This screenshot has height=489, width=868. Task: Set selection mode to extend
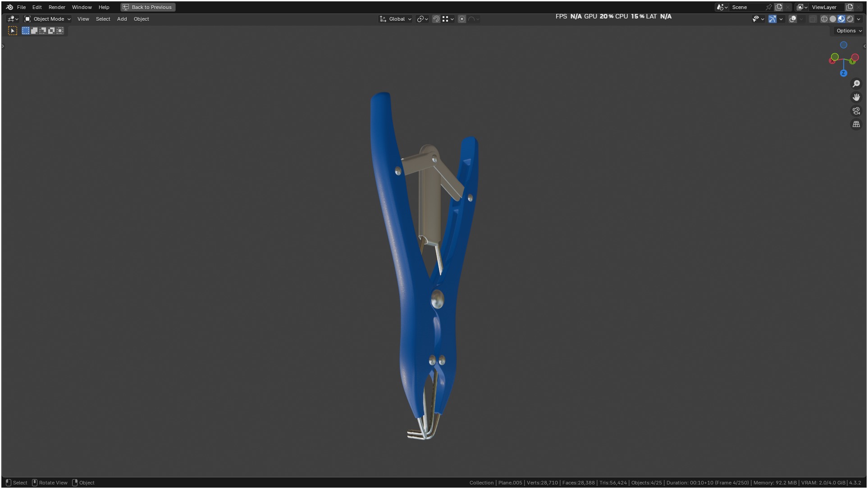34,31
